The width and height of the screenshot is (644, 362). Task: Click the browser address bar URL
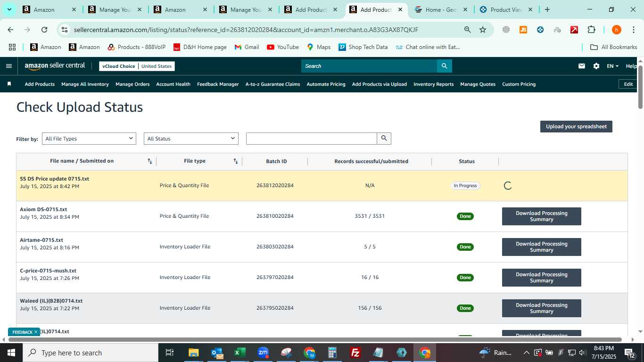point(246,30)
